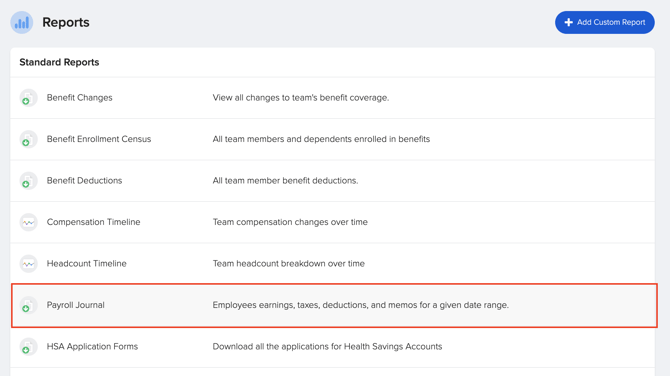This screenshot has height=376, width=670.
Task: Click the Headcount Timeline graph icon
Action: click(x=28, y=264)
